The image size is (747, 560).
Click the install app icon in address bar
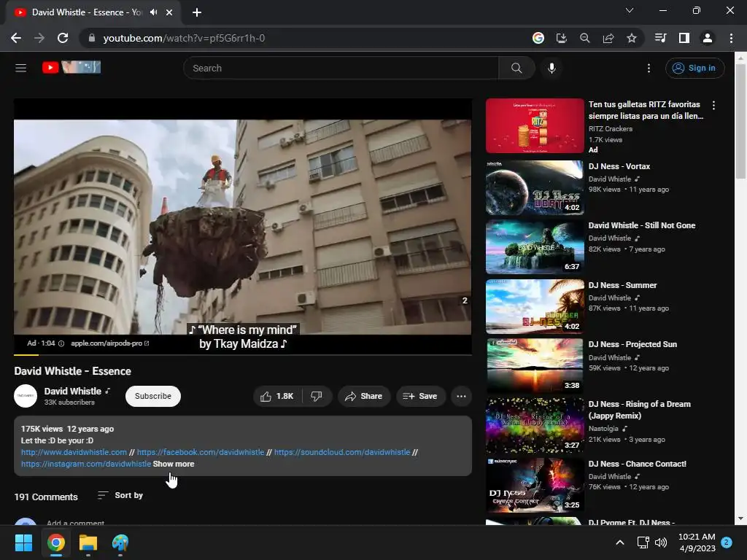pos(562,38)
